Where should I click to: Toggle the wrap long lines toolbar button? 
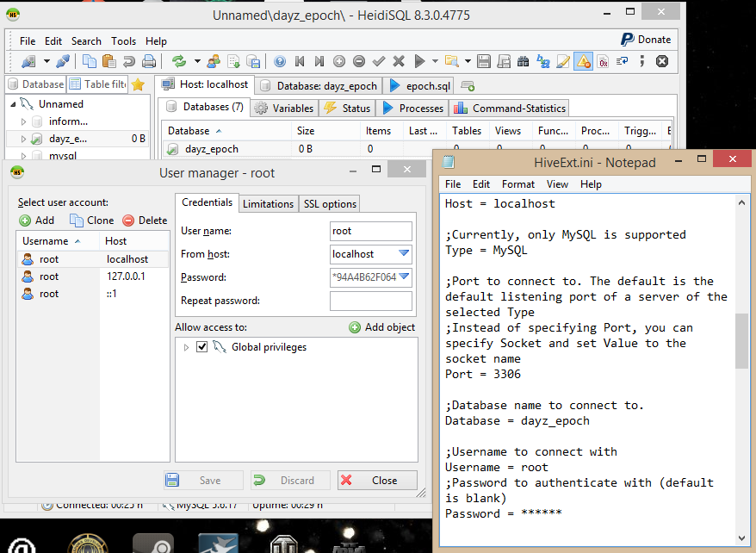[x=622, y=61]
